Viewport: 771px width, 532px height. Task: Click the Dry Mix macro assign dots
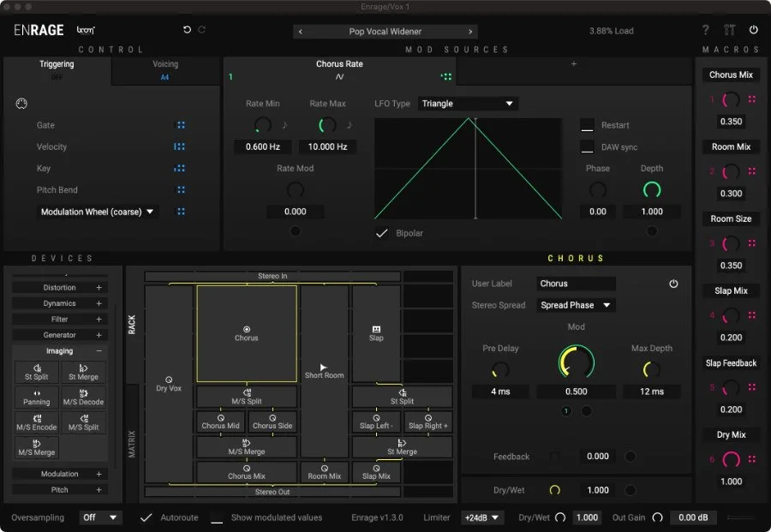coord(752,458)
